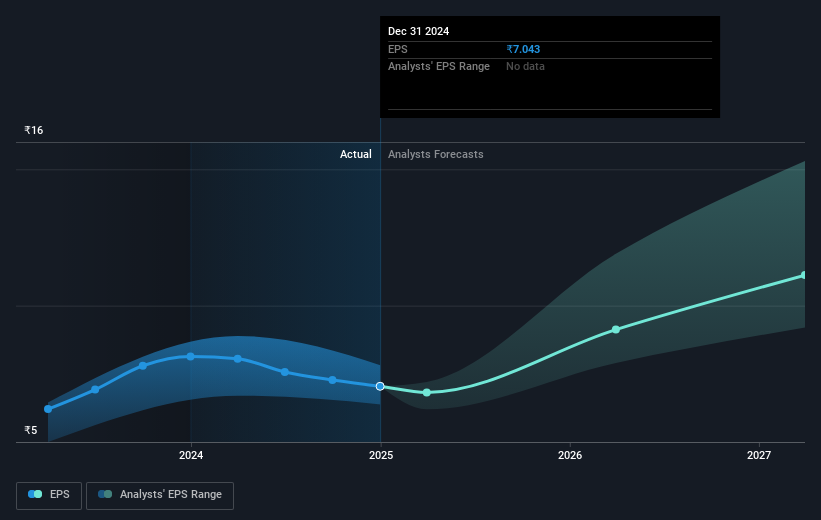This screenshot has width=821, height=520.
Task: Select the Dec 31 2024 highlighted EPS point
Action: click(380, 386)
